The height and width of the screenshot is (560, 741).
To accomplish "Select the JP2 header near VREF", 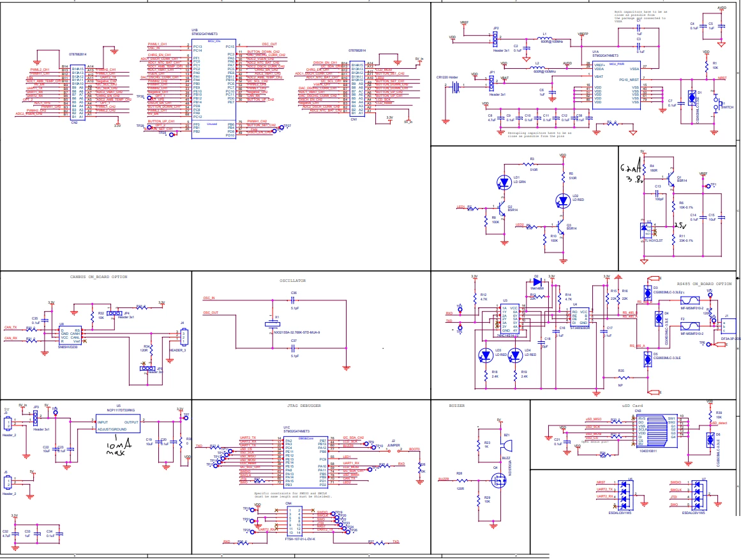I will pos(495,39).
